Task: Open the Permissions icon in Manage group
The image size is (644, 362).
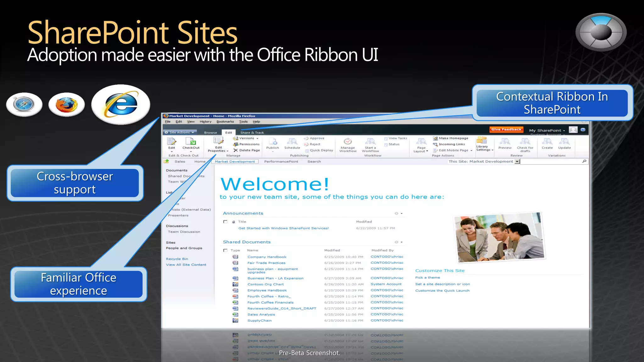Action: 236,144
